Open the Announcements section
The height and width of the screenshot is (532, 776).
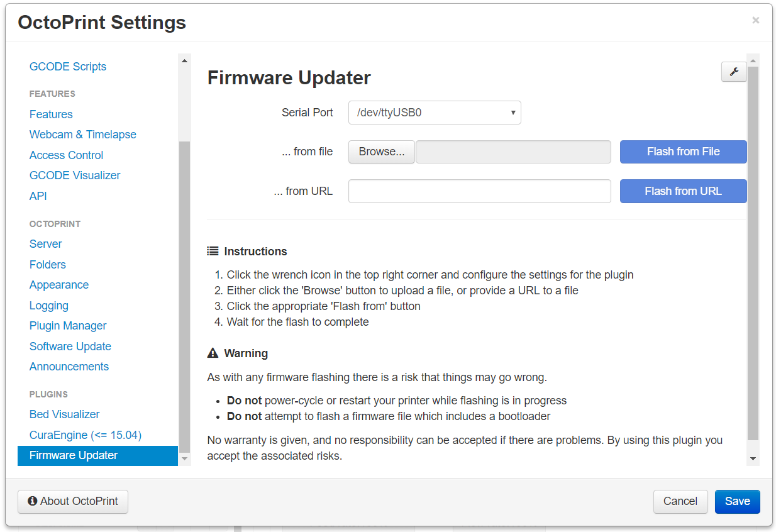(x=69, y=367)
